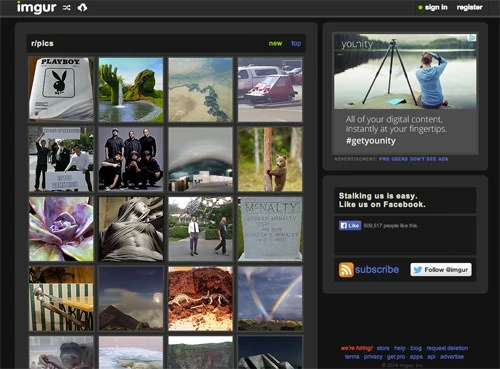Screen dimensions: 500x369
Task: Open the protesters holding signs thumbnail
Action: (61, 159)
